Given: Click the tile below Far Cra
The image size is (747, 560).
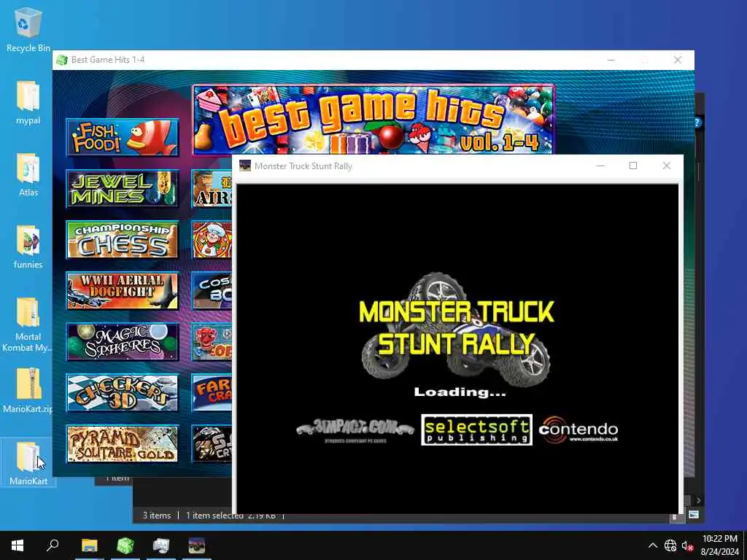Looking at the screenshot, I should pos(212,444).
